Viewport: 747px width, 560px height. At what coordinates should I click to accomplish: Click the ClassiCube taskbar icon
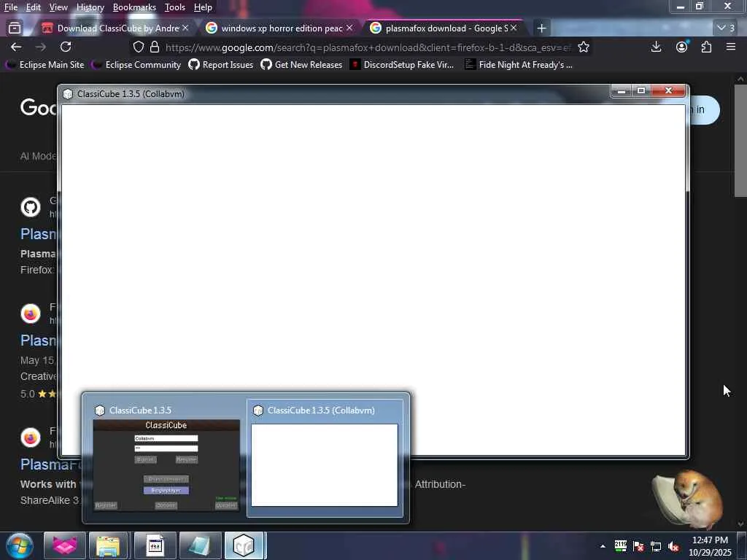tap(244, 545)
